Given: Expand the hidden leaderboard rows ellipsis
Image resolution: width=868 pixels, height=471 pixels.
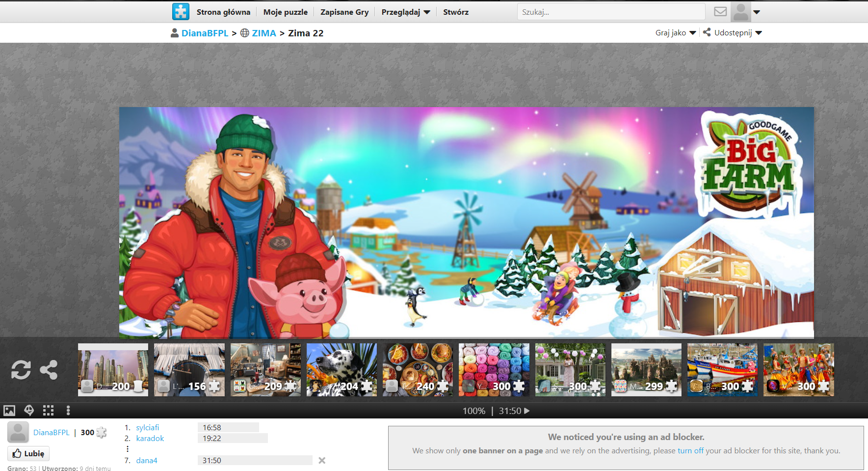Looking at the screenshot, I should 128,449.
